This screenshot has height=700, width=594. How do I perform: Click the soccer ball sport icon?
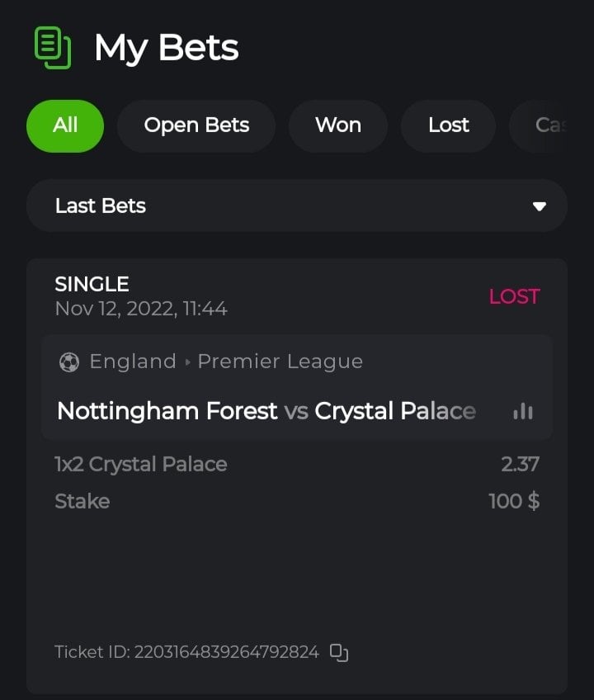69,362
